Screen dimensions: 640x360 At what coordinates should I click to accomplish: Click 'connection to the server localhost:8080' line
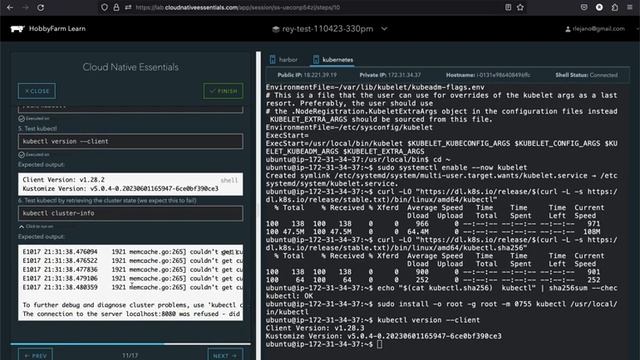pos(132,314)
